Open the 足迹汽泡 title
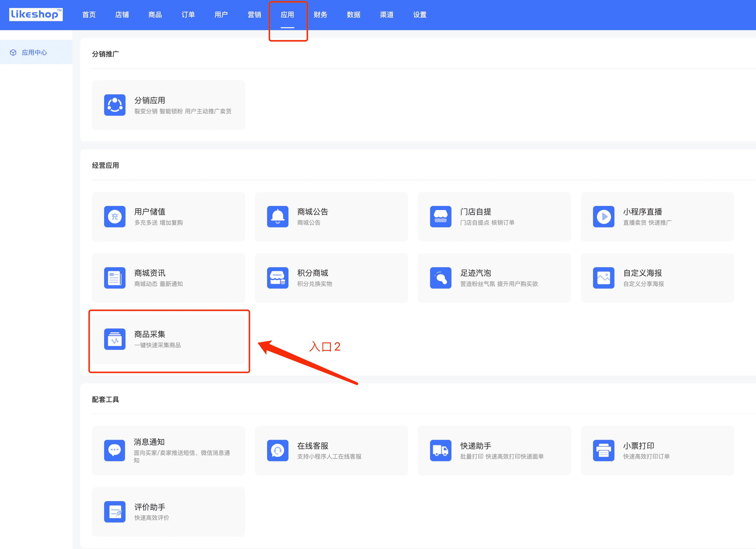Image resolution: width=756 pixels, height=549 pixels. click(x=476, y=273)
